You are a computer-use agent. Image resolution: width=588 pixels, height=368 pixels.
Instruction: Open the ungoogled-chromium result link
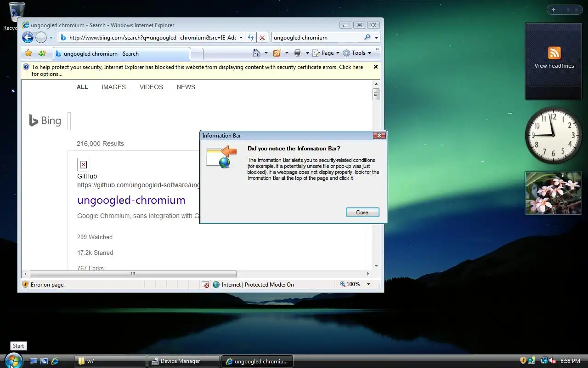(x=131, y=200)
